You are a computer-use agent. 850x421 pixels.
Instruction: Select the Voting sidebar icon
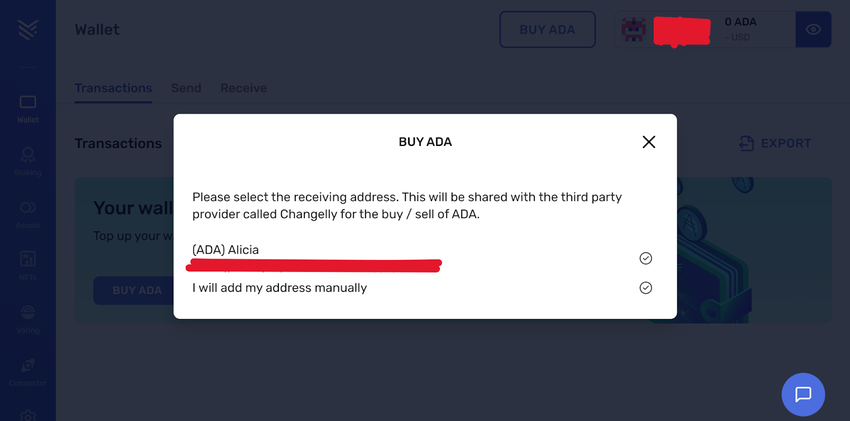tap(28, 316)
